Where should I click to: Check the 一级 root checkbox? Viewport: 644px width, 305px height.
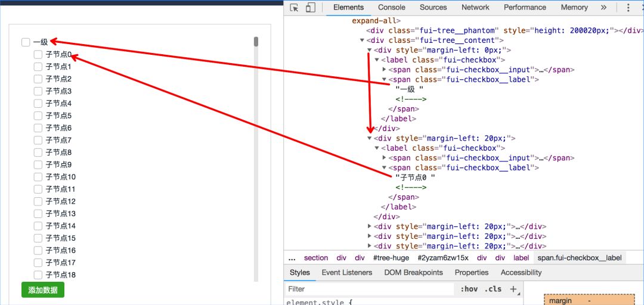26,42
